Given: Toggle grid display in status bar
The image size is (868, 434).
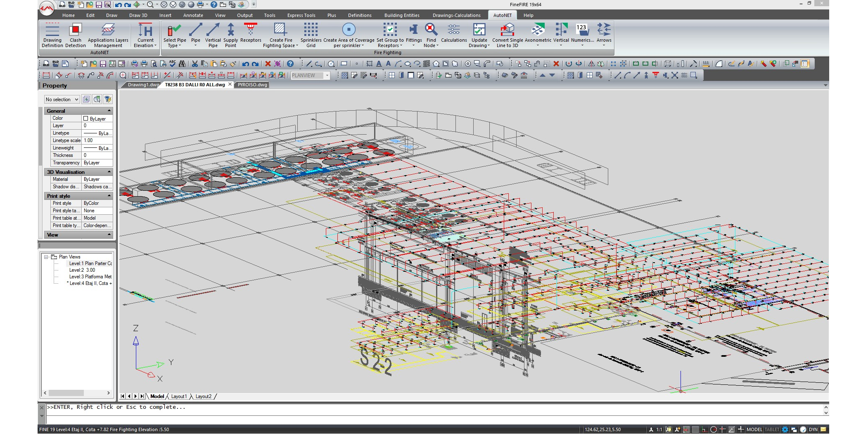Looking at the screenshot, I should pyautogui.click(x=695, y=429).
